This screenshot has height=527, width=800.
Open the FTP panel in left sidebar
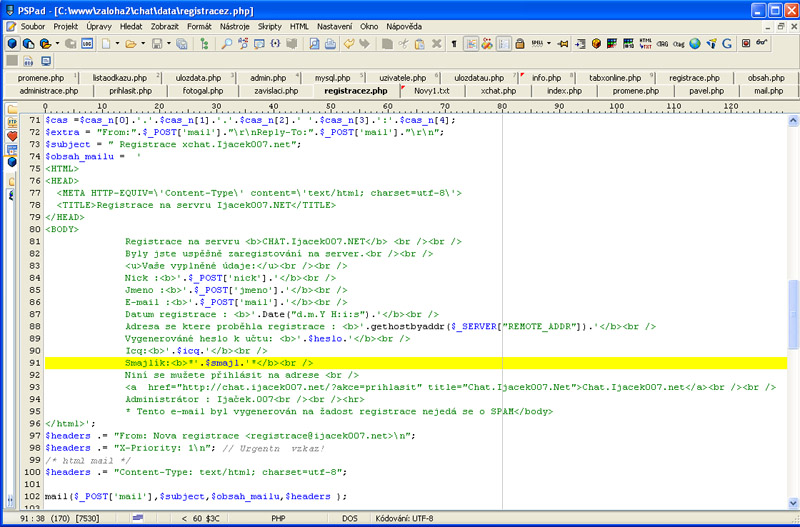[x=12, y=121]
